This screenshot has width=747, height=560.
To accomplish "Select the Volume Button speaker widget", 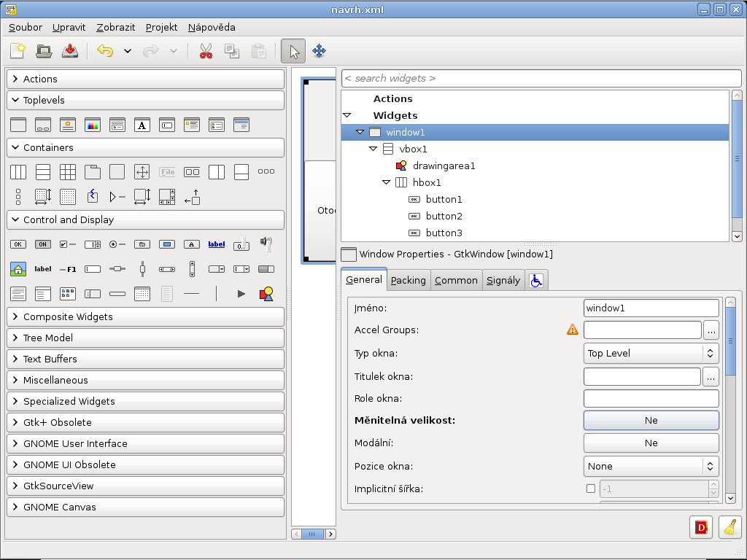I will coord(266,244).
